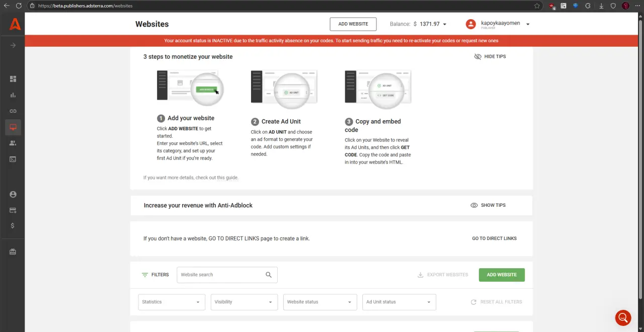
Task: Open the Referrals people icon in sidebar
Action: coord(13,143)
